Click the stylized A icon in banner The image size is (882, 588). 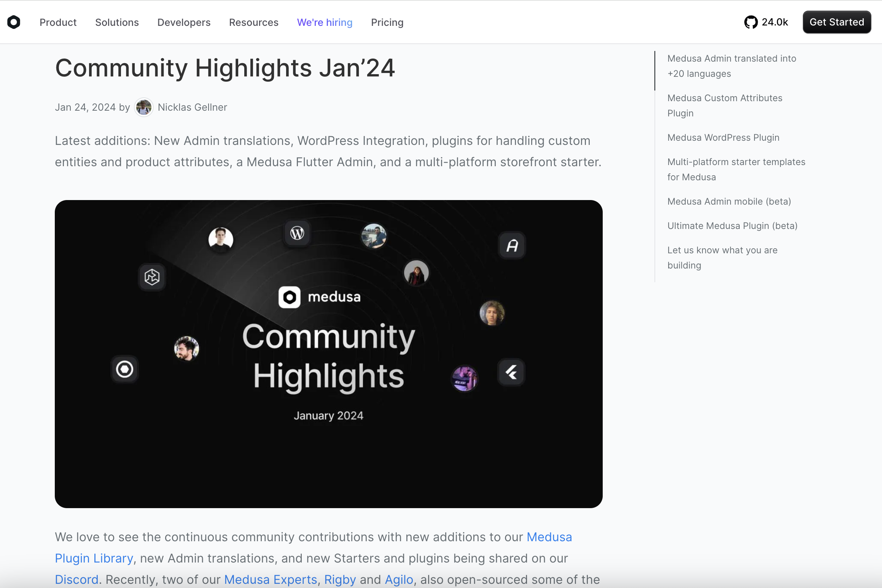512,246
